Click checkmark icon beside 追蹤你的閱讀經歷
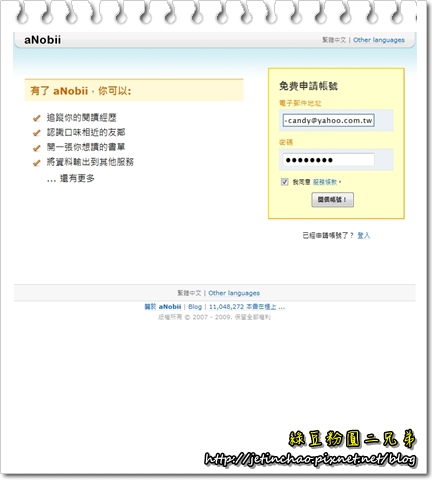 36,118
